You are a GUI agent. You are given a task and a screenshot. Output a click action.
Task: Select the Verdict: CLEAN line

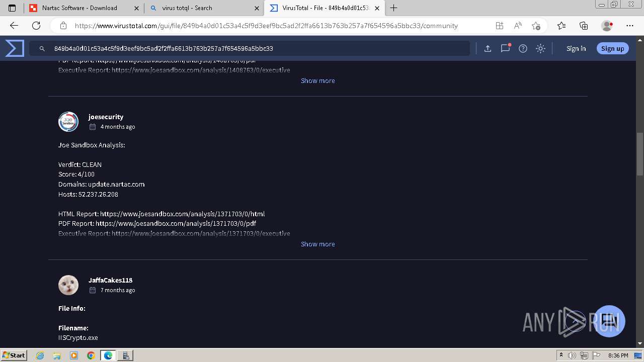[x=80, y=164]
